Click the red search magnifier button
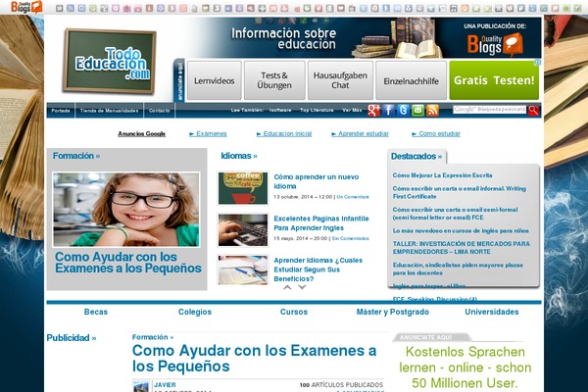 [x=534, y=110]
